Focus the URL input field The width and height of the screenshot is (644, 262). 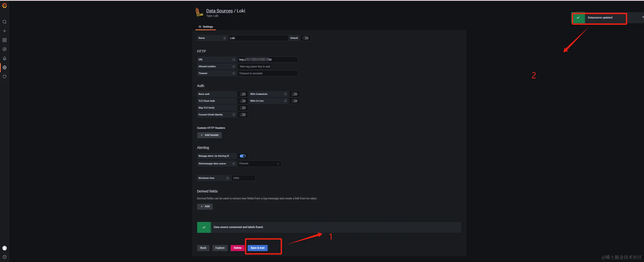[268, 60]
